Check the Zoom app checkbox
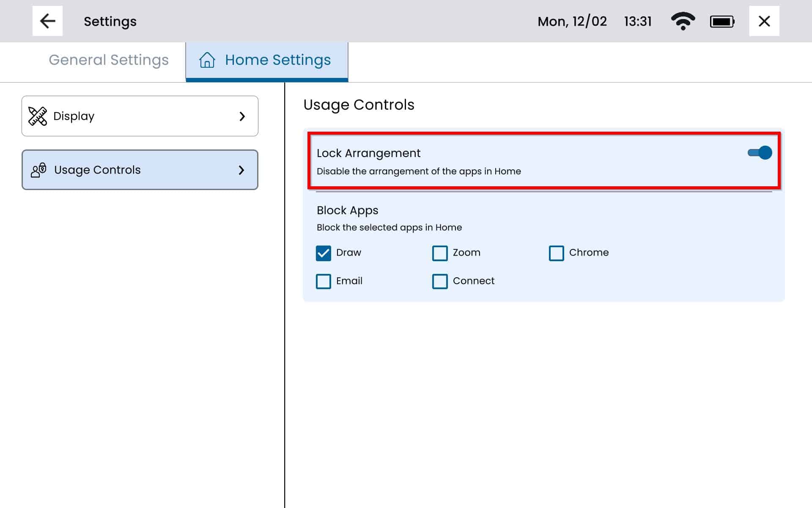The height and width of the screenshot is (508, 812). click(440, 253)
